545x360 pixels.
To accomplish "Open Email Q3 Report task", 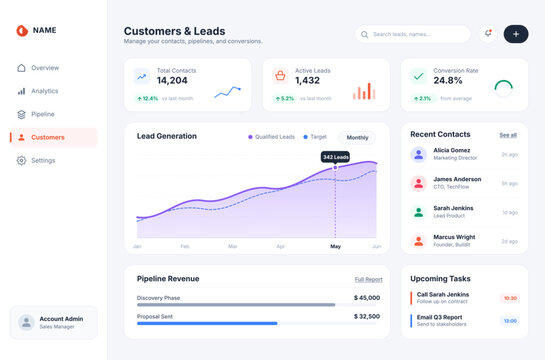I will (465, 320).
